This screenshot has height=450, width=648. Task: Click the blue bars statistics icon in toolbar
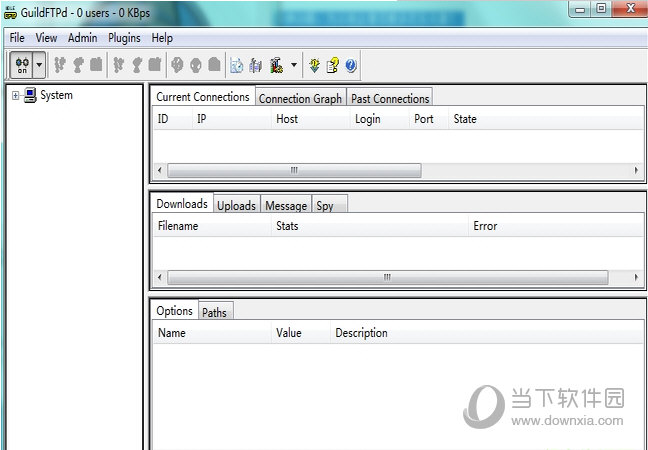click(x=256, y=65)
